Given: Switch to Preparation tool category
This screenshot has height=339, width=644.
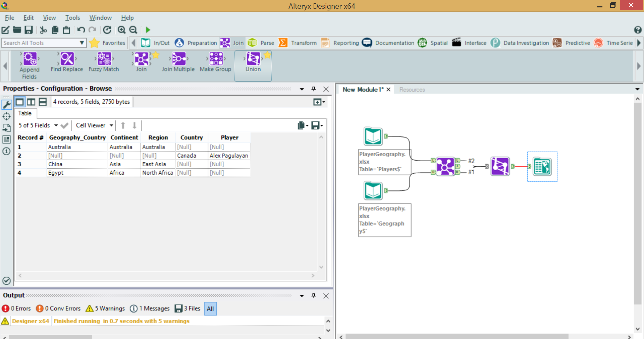Looking at the screenshot, I should click(196, 43).
